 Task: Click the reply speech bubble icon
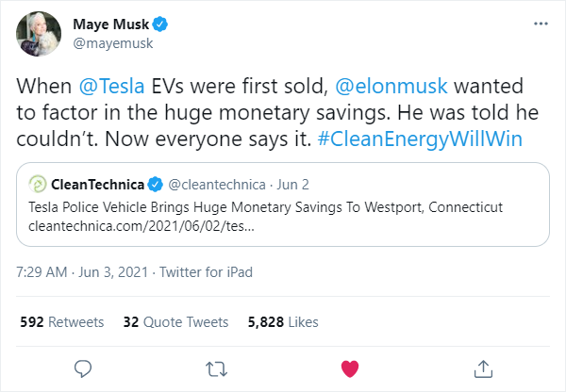click(83, 369)
